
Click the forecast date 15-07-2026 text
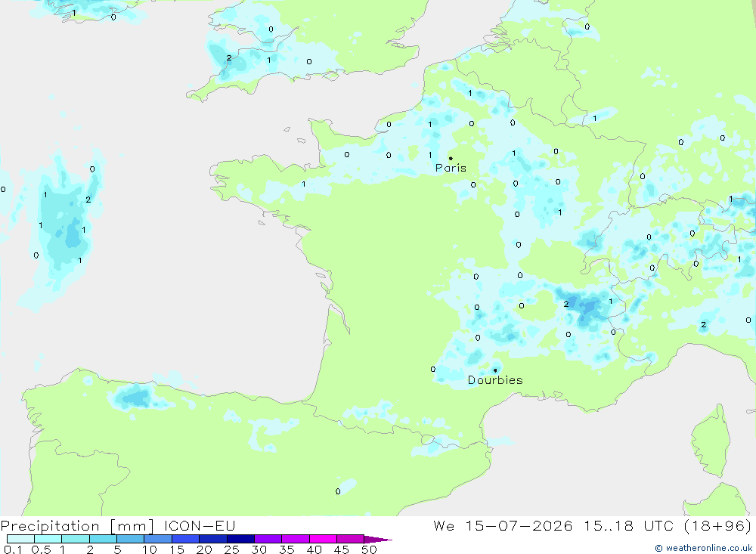tap(519, 526)
